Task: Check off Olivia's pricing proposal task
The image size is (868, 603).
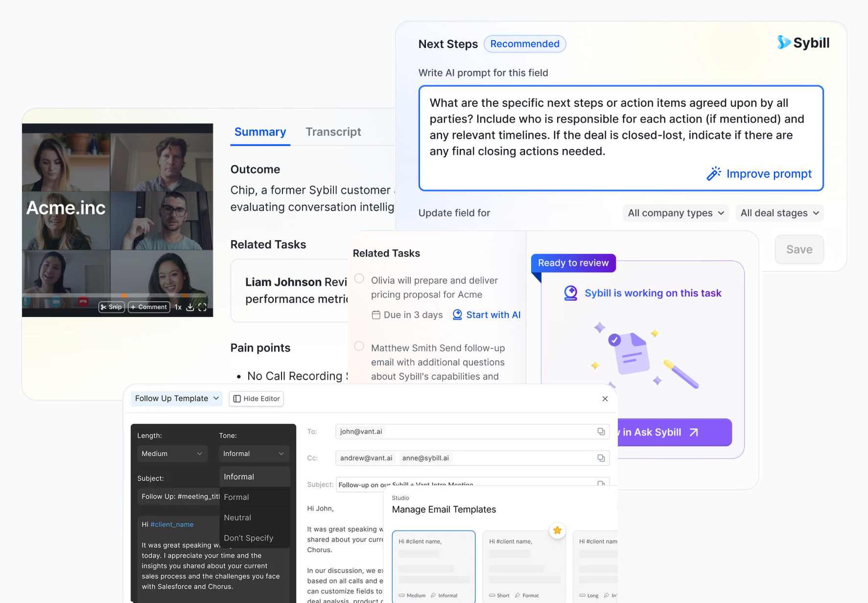Action: 359,279
